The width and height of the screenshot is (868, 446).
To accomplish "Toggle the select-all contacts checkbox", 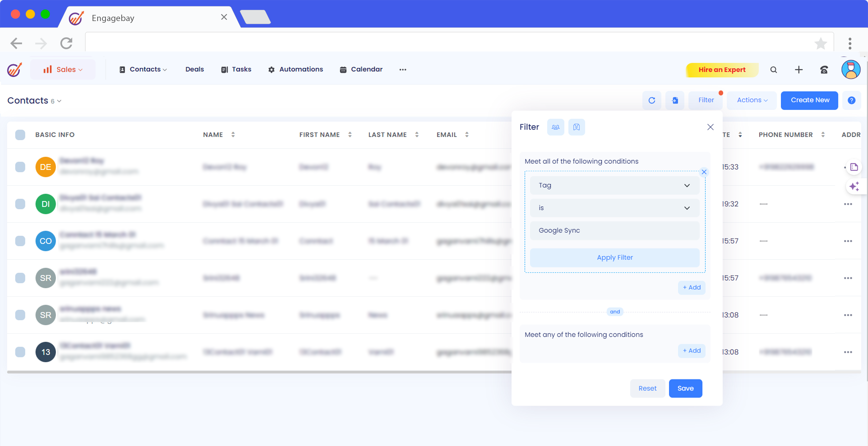I will [20, 135].
